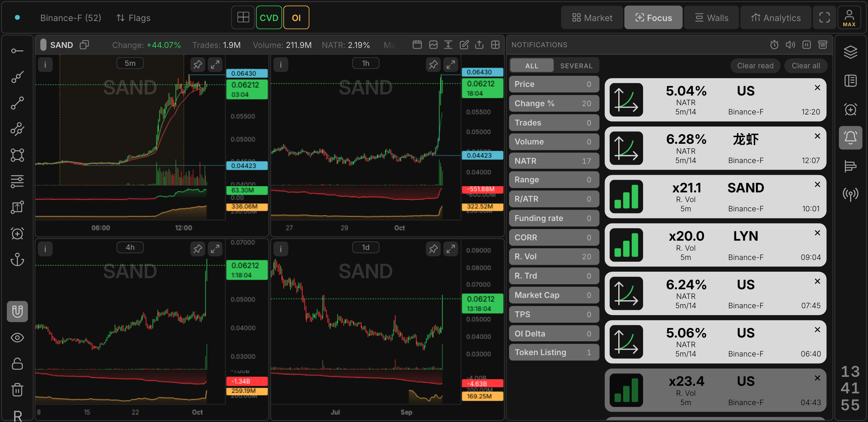Viewport: 868px width, 422px height.
Task: Delete drawings with trash icon
Action: 17,390
